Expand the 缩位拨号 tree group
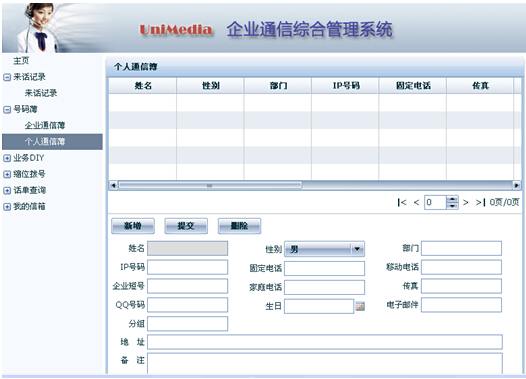This screenshot has width=526, height=379. pos(7,174)
